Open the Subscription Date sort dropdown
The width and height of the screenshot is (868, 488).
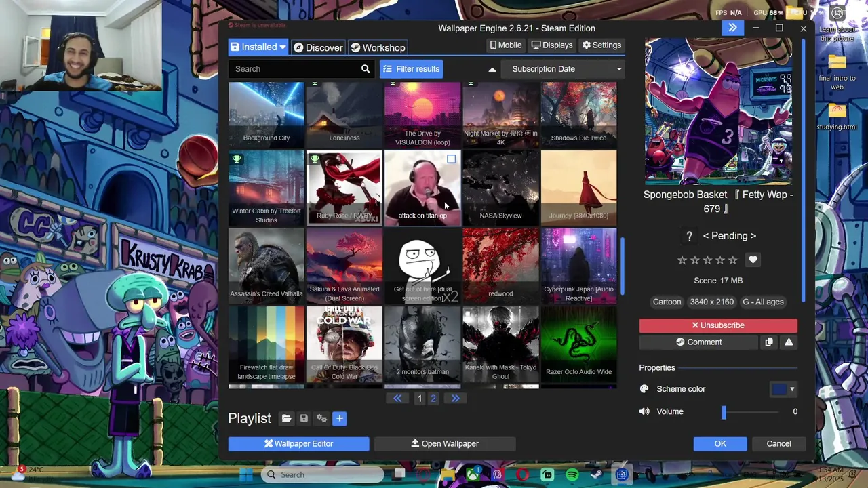click(561, 69)
